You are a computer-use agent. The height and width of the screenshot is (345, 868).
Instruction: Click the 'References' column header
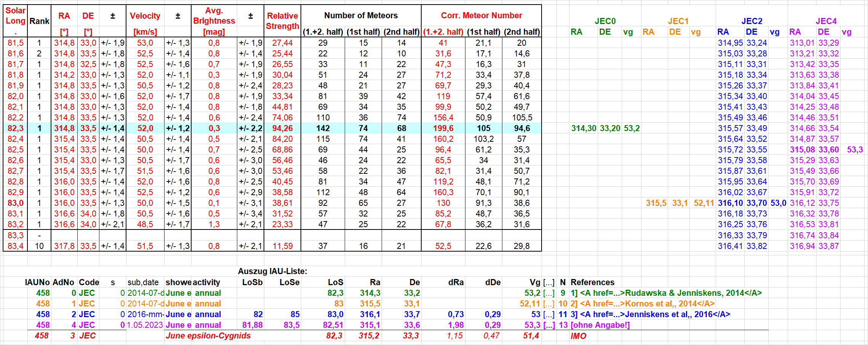(x=592, y=282)
